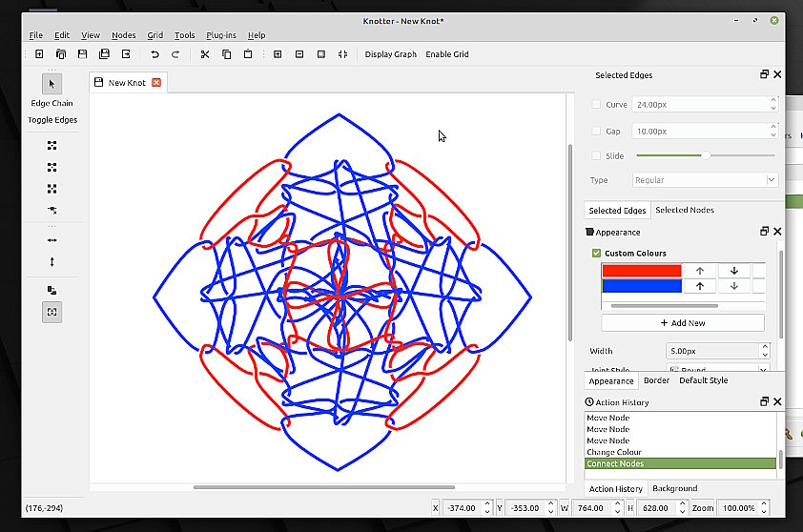This screenshot has height=532, width=803.
Task: Flip selection vertically
Action: pyautogui.click(x=51, y=261)
